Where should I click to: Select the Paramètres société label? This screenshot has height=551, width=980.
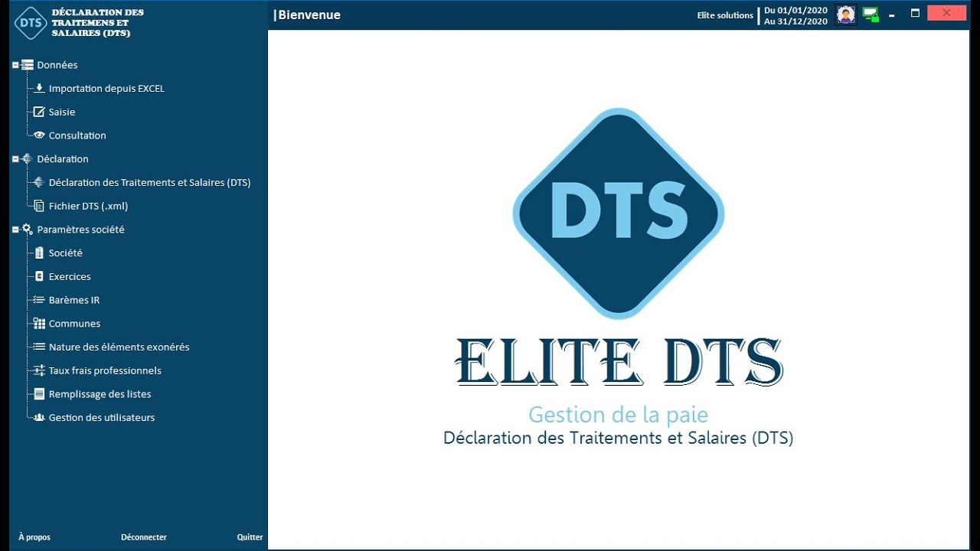pos(80,229)
